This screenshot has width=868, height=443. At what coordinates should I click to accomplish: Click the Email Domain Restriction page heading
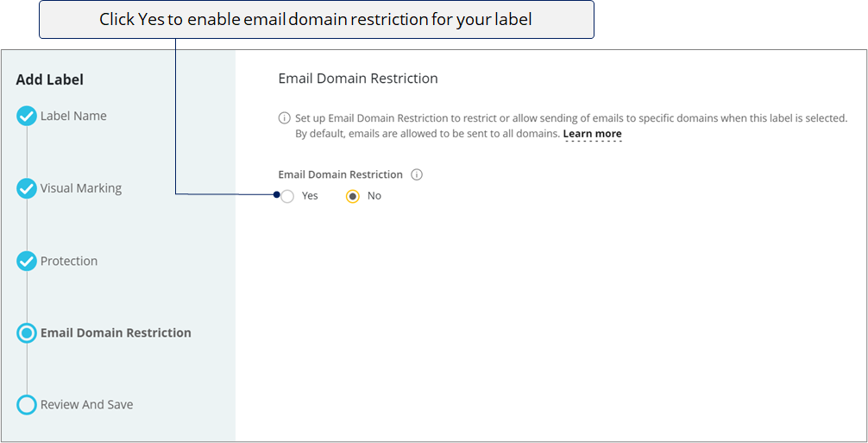point(358,79)
